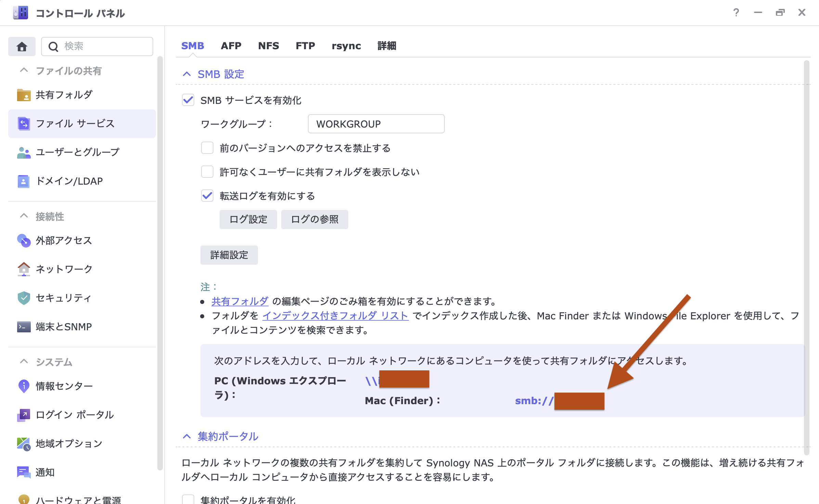
Task: Open 端末とSNMP settings
Action: click(x=64, y=327)
